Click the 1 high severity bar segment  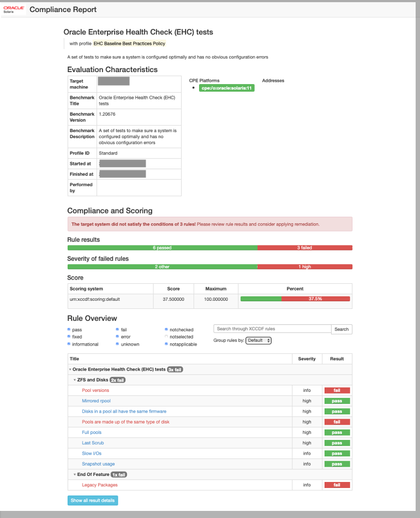[305, 266]
